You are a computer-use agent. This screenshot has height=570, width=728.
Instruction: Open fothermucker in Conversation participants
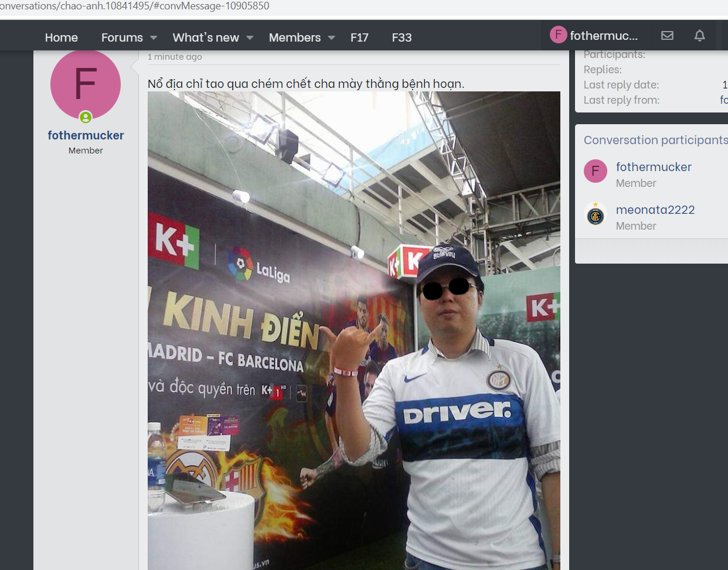pos(654,167)
